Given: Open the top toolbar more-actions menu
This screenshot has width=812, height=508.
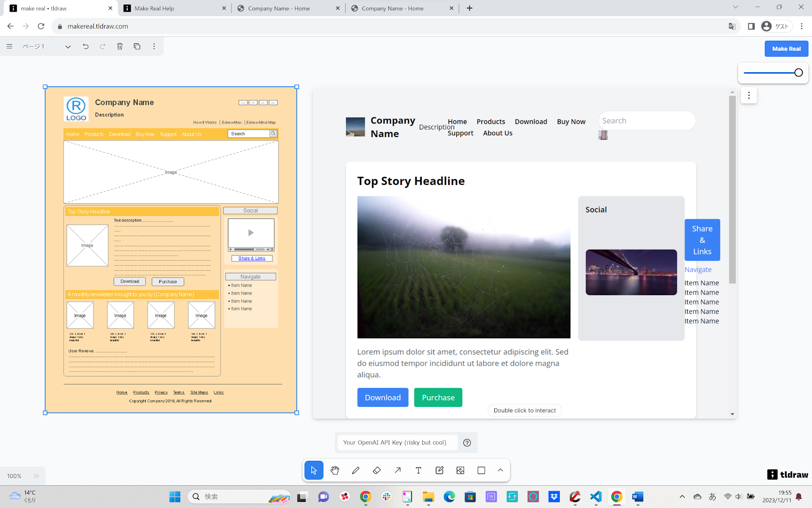Looking at the screenshot, I should pyautogui.click(x=154, y=46).
